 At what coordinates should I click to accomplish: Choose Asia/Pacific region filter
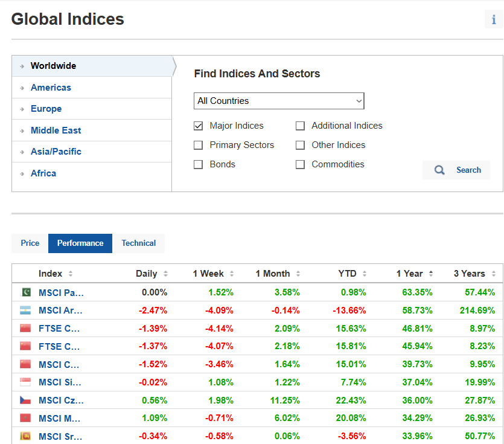56,152
